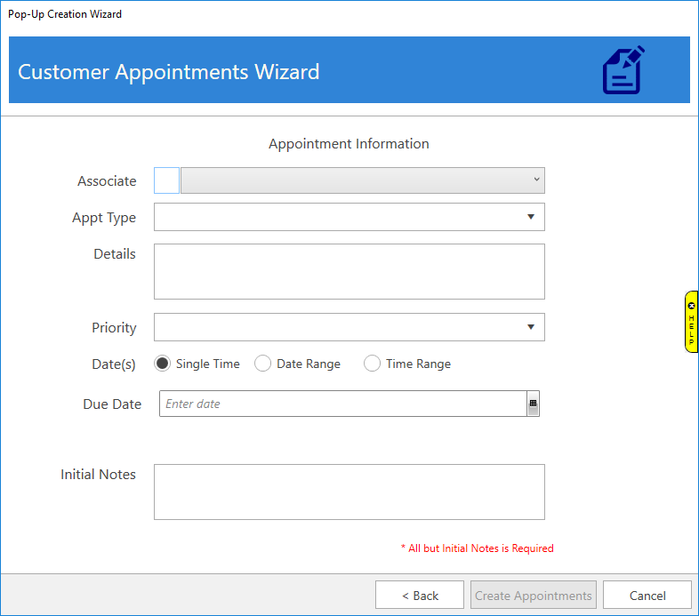Click the red 'All but Initial Notes is Required' note

pyautogui.click(x=477, y=548)
